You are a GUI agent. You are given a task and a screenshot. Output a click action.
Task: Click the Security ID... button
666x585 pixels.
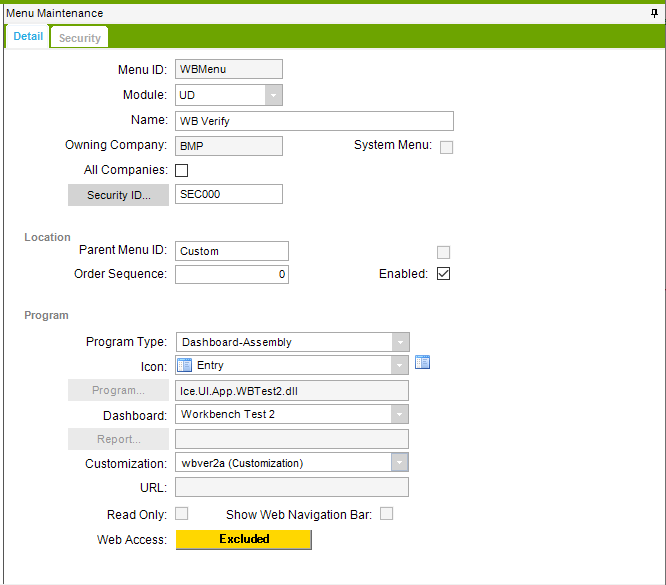119,195
